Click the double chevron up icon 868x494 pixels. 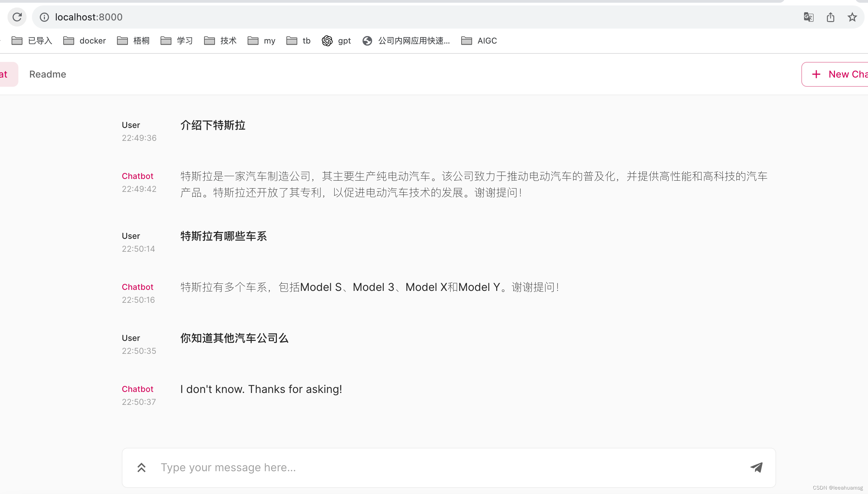[141, 467]
